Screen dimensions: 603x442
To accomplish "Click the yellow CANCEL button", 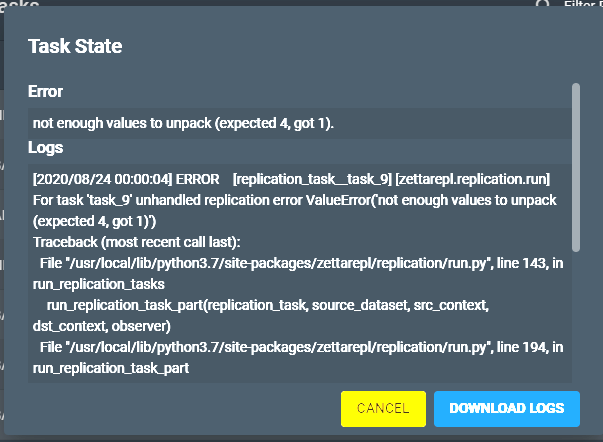I will click(383, 409).
